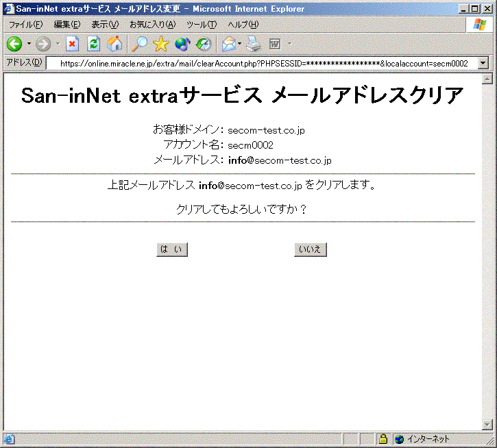The width and height of the screenshot is (497, 448).
Task: Open the Back button history dropdown
Action: tap(29, 44)
